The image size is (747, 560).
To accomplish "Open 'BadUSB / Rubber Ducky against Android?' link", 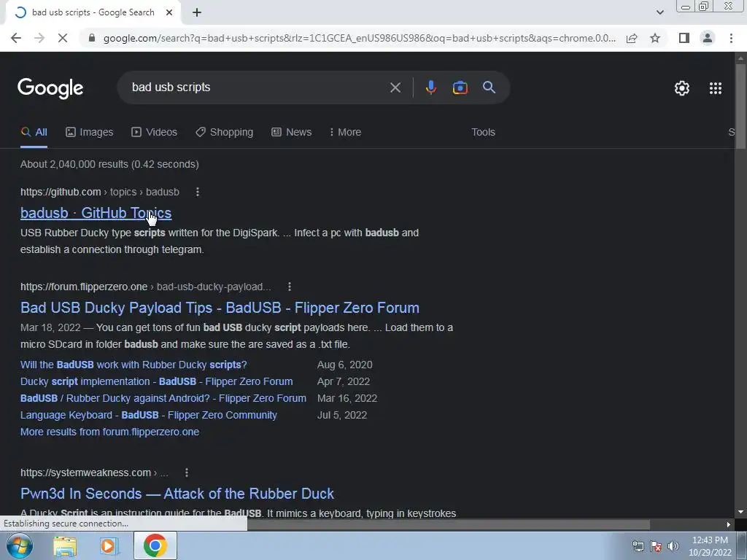I will (163, 398).
